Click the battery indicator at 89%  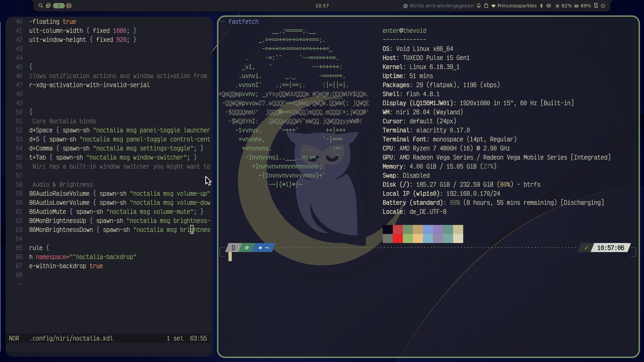tap(583, 6)
